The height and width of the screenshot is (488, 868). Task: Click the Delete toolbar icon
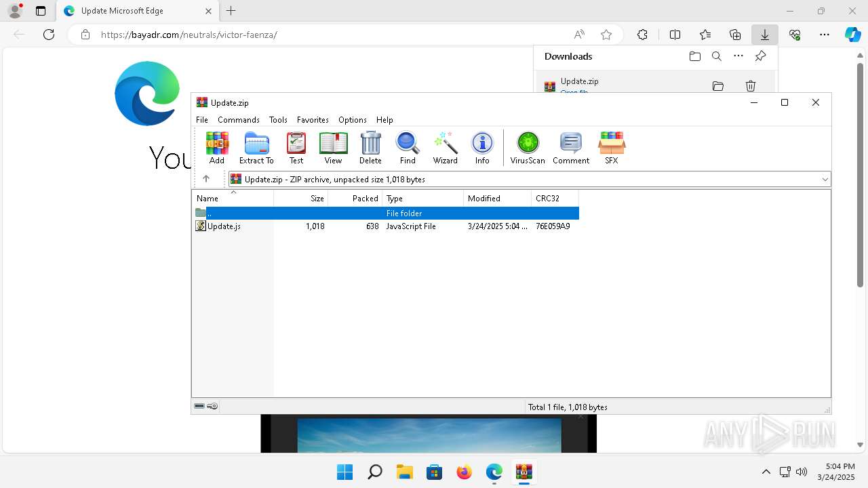pyautogui.click(x=370, y=148)
